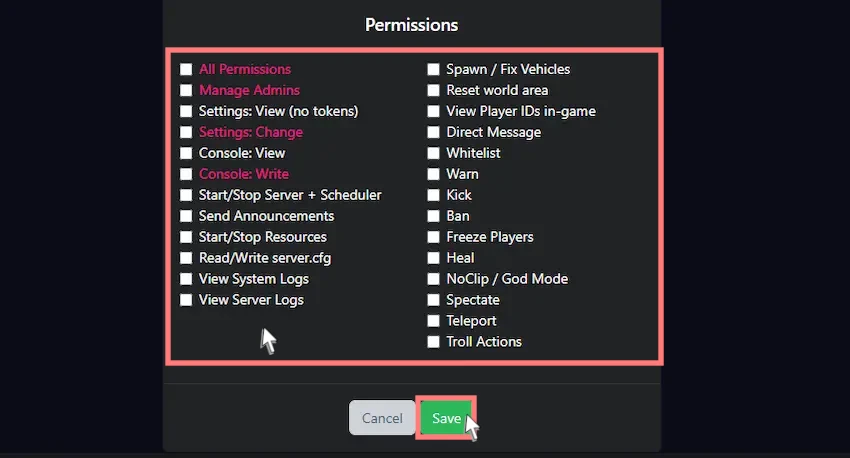Tick the Spawn / Fix Vehicles checkbox
Viewport: 850px width, 458px height.
(x=433, y=69)
